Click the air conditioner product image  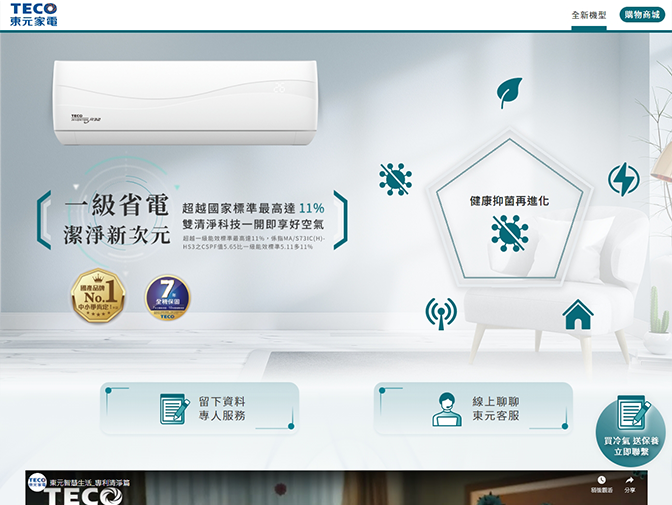click(x=185, y=102)
